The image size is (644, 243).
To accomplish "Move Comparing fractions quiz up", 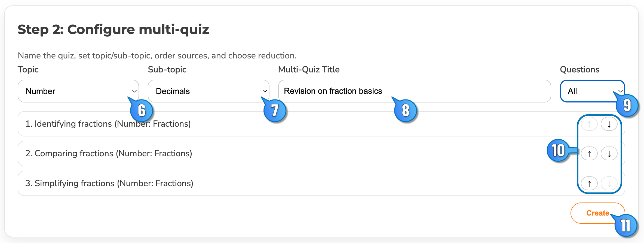I will (589, 153).
